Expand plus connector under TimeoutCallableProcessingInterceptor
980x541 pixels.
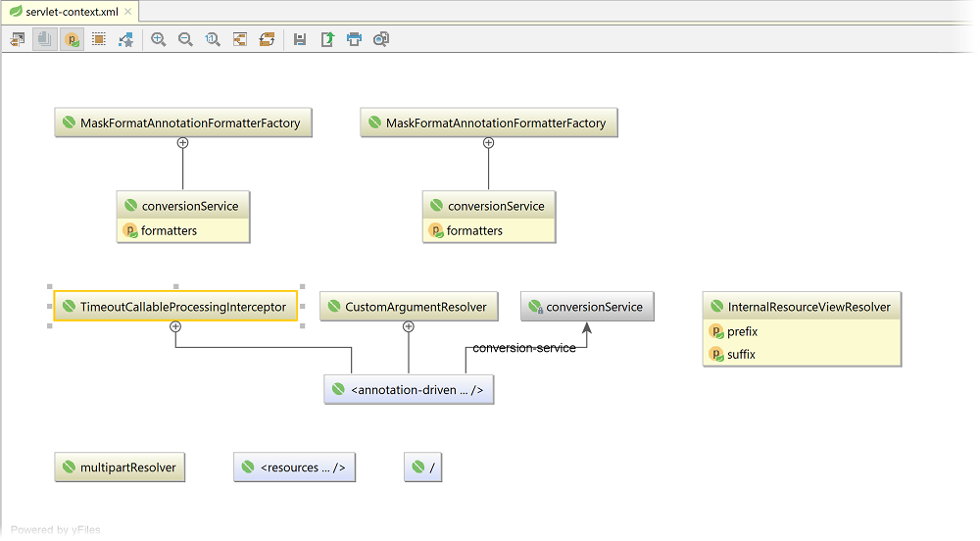[x=175, y=327]
